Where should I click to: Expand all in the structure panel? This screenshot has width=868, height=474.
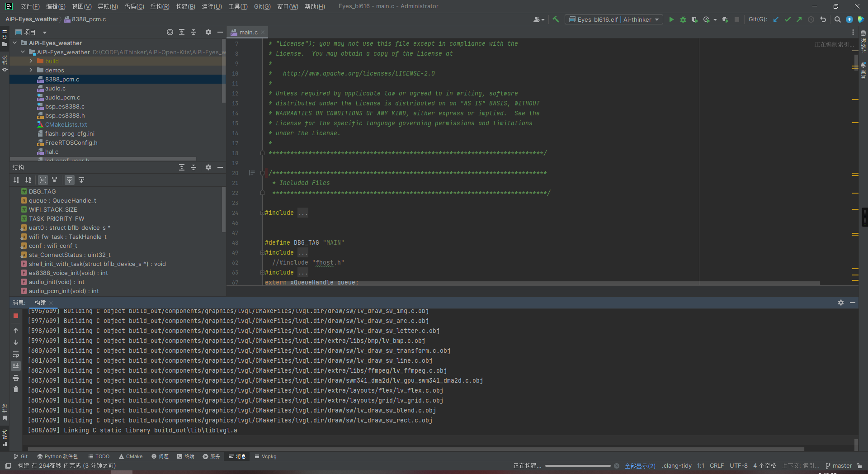click(x=182, y=167)
